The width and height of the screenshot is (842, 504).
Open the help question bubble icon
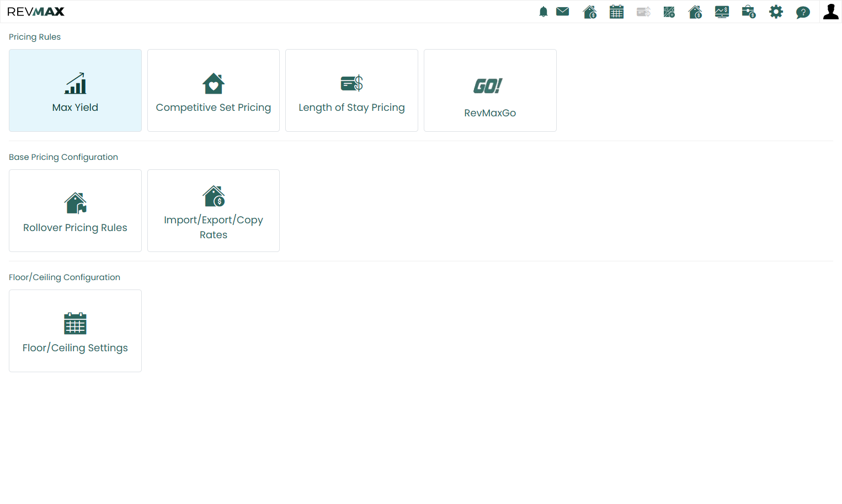click(x=803, y=12)
